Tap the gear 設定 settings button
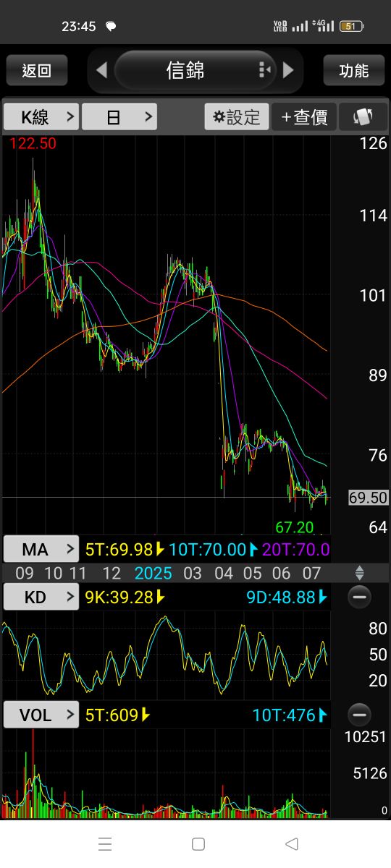 [237, 116]
